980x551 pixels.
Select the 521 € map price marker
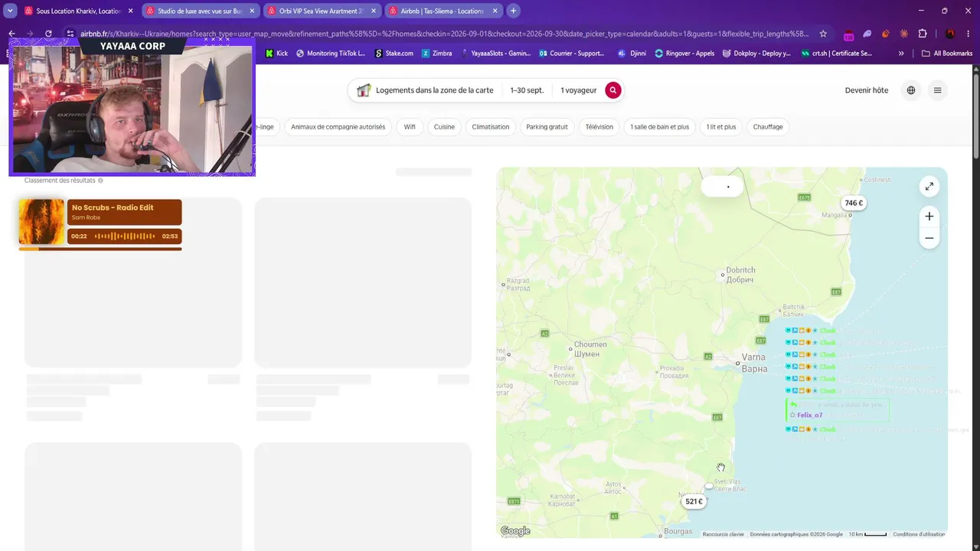(x=694, y=501)
